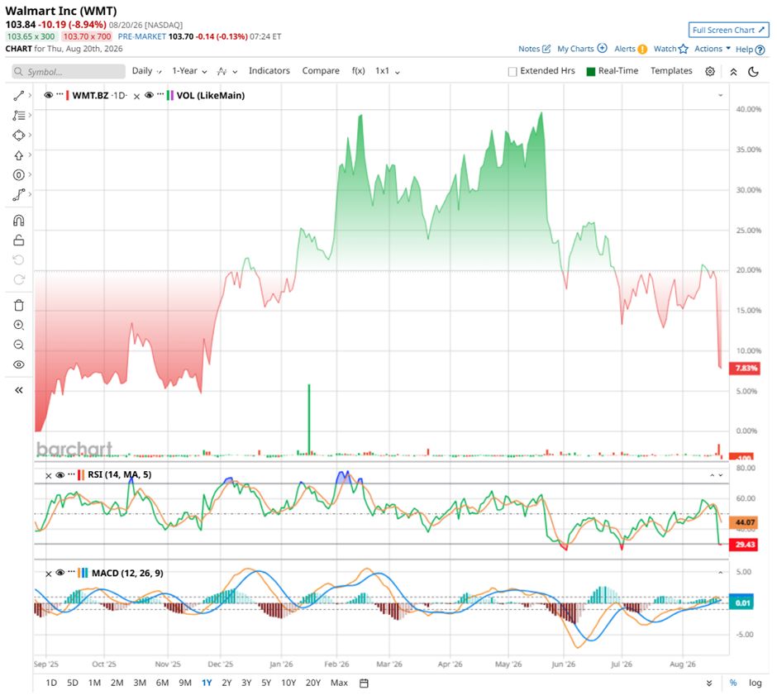Toggle visibility of VOL (LikeMain)
The image size is (777, 700).
(149, 95)
